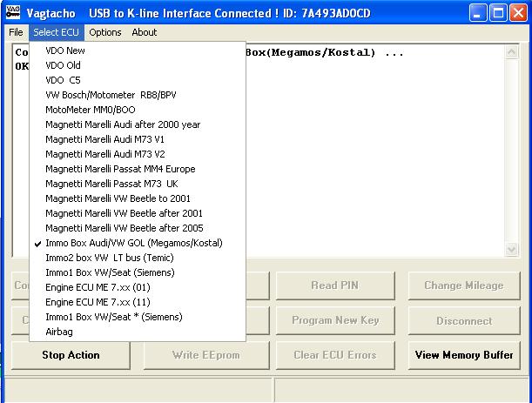532x403 pixels.
Task: Select Magnetti Marelli Audi M73 V1
Action: coord(138,139)
